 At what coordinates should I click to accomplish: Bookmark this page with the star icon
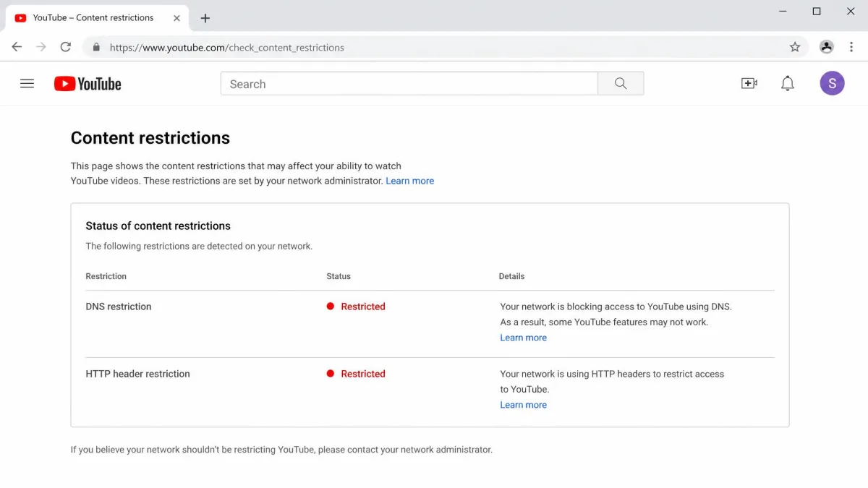tap(795, 47)
